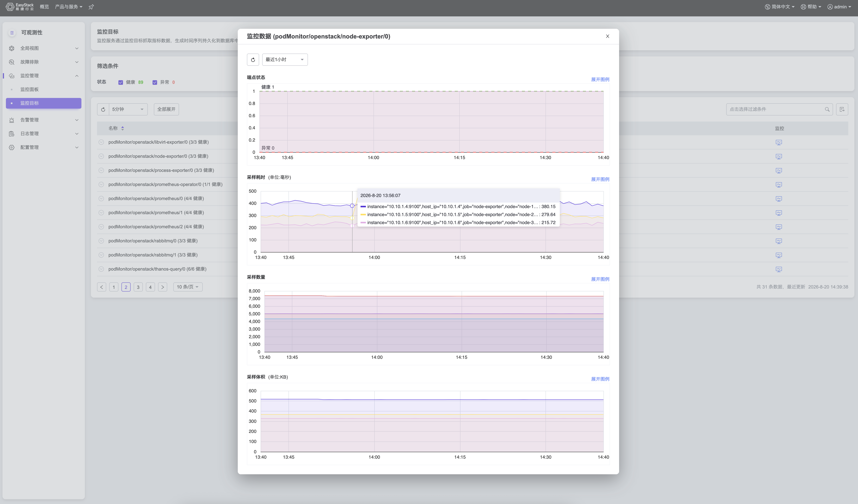
Task: Open the 最近1小时 time range dropdown
Action: point(285,60)
